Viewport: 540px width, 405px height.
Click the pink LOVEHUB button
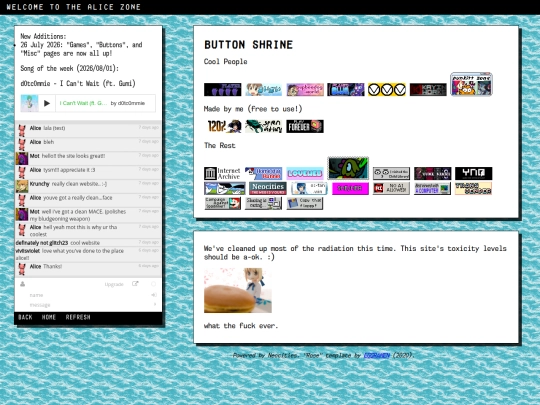tap(305, 173)
